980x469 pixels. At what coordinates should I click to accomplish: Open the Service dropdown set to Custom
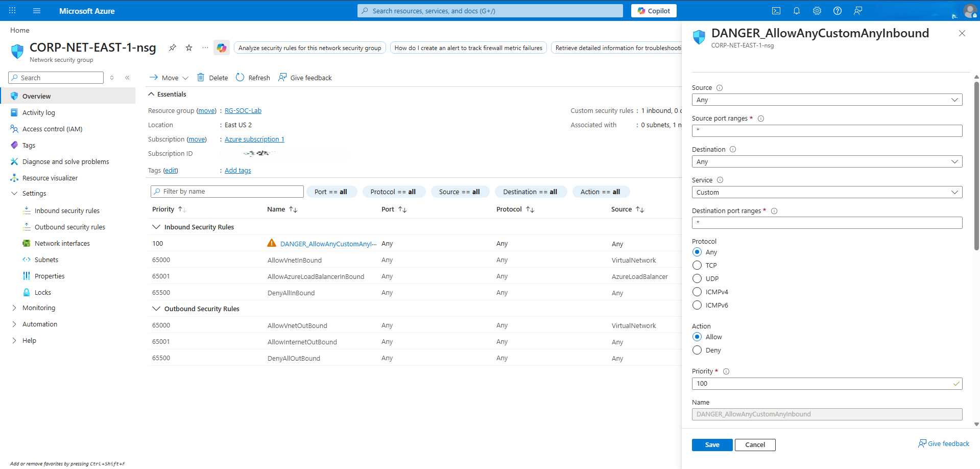tap(827, 192)
